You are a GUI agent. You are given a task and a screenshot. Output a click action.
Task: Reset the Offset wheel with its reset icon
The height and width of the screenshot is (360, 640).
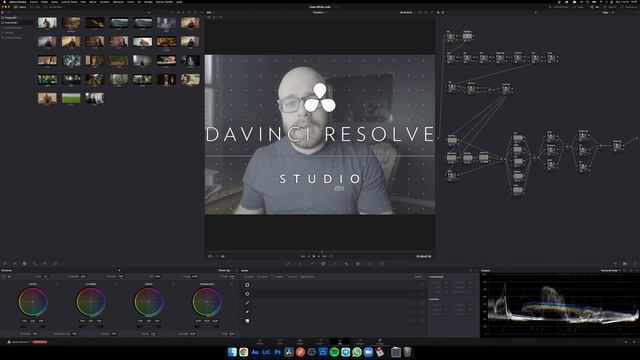click(231, 284)
